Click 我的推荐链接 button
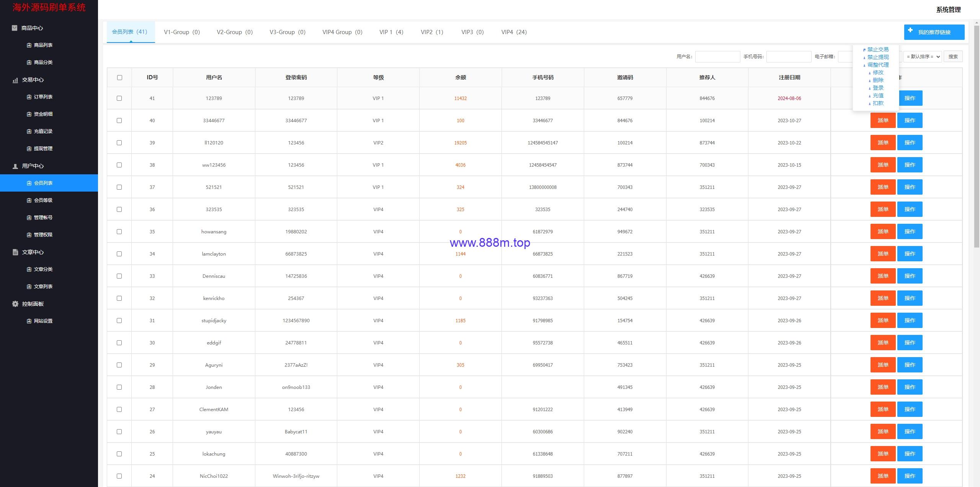Screen dimensions: 980x487 click(x=934, y=32)
